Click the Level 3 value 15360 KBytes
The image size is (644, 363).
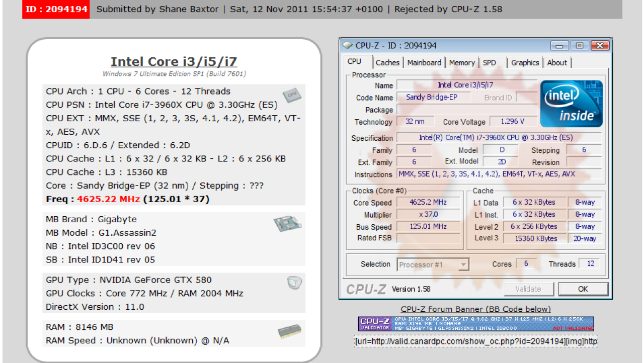534,239
